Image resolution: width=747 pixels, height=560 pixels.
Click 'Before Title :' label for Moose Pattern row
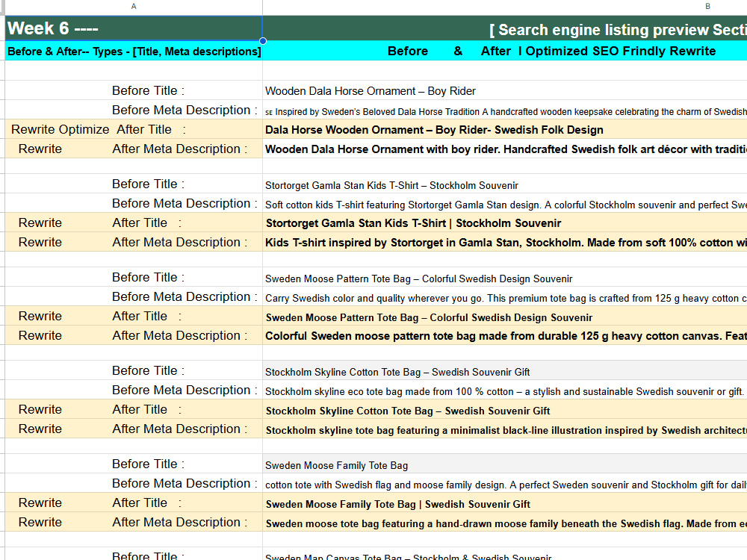(134, 277)
